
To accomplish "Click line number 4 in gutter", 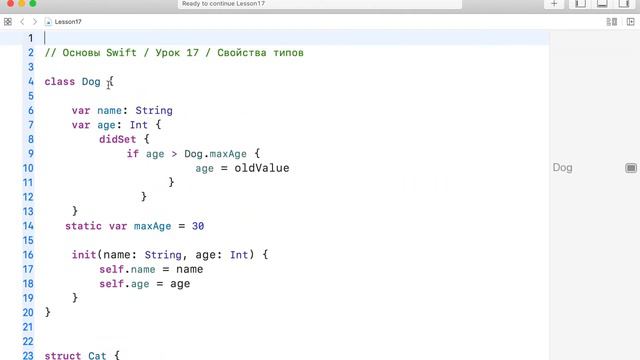I will tap(31, 82).
